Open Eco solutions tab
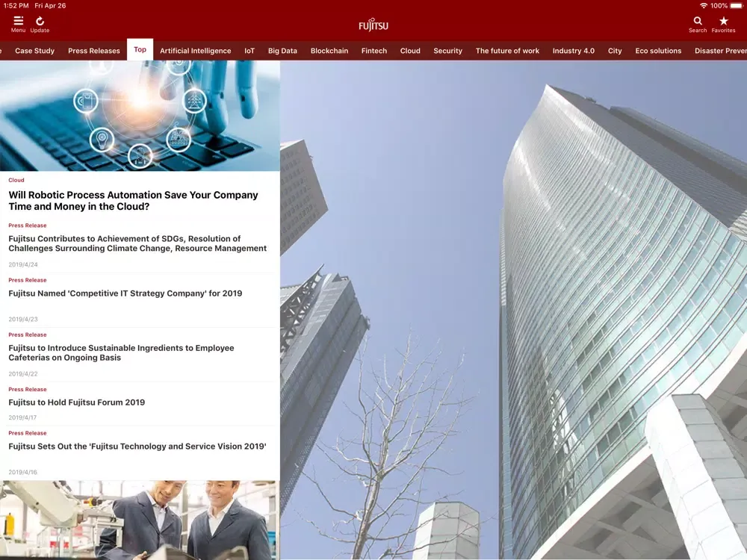The height and width of the screenshot is (560, 747). coord(658,51)
